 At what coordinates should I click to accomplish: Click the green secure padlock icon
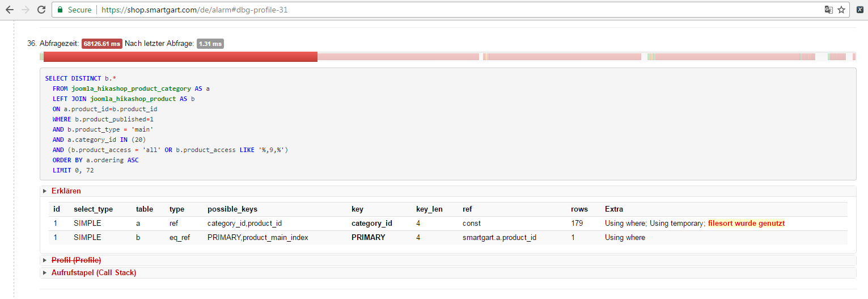coord(61,10)
